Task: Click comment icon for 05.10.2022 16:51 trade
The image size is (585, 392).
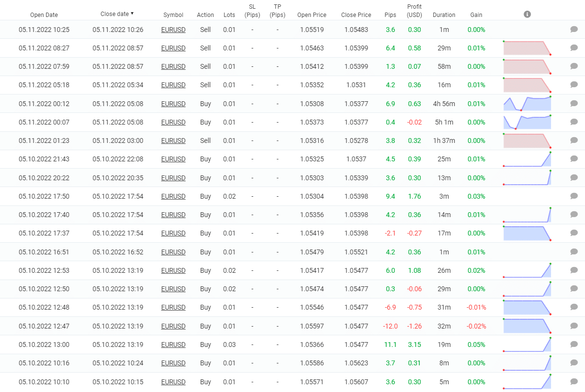Action: (574, 252)
